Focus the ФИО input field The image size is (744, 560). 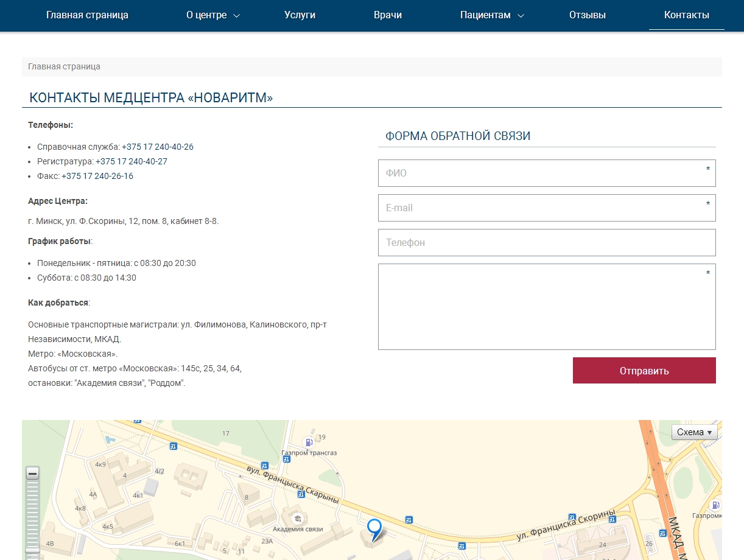coord(546,173)
